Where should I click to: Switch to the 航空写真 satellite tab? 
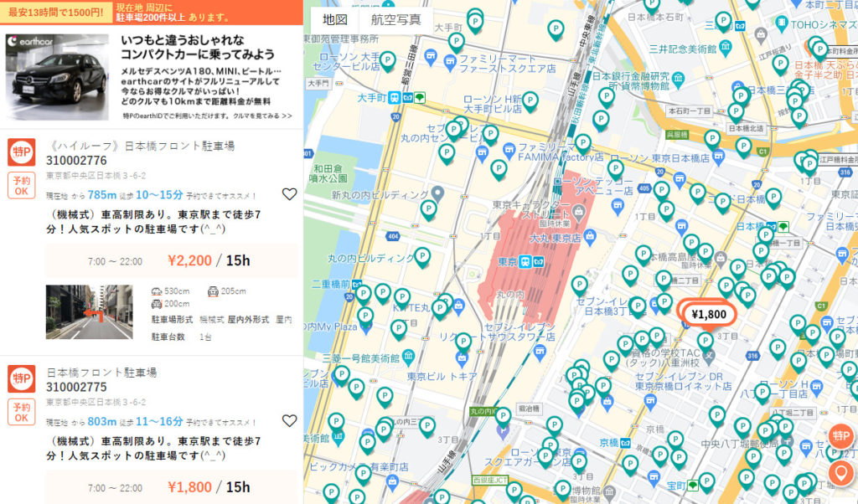395,20
